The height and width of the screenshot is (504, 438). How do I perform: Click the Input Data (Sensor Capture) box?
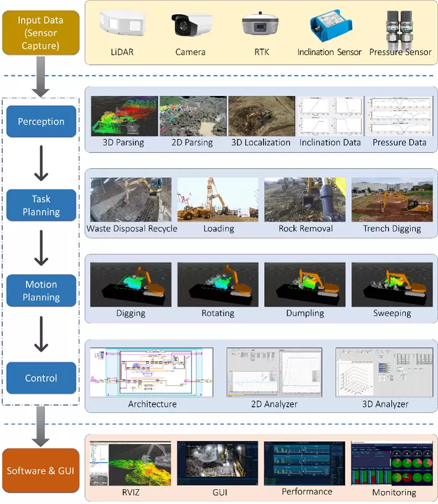pyautogui.click(x=40, y=33)
